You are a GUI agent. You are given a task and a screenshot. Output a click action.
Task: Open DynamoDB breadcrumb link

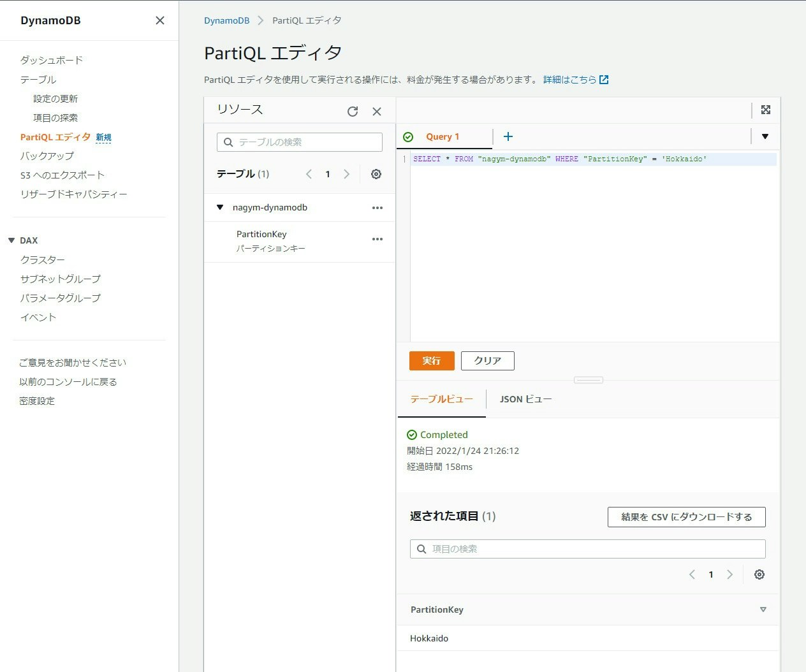pyautogui.click(x=226, y=20)
